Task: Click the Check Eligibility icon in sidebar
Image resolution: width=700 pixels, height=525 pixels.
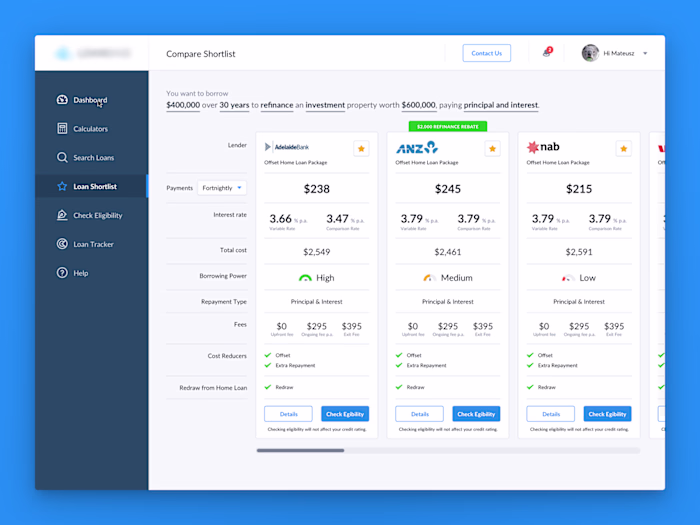Action: coord(62,215)
